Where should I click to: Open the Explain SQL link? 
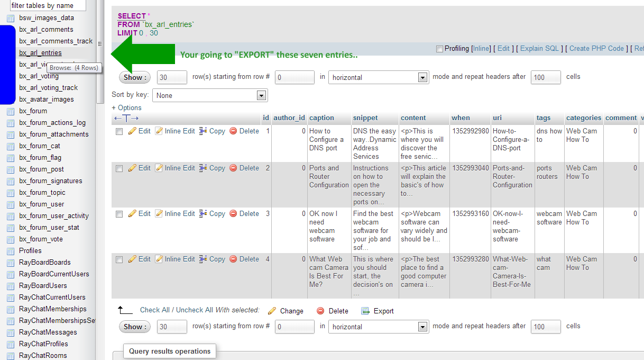click(541, 49)
